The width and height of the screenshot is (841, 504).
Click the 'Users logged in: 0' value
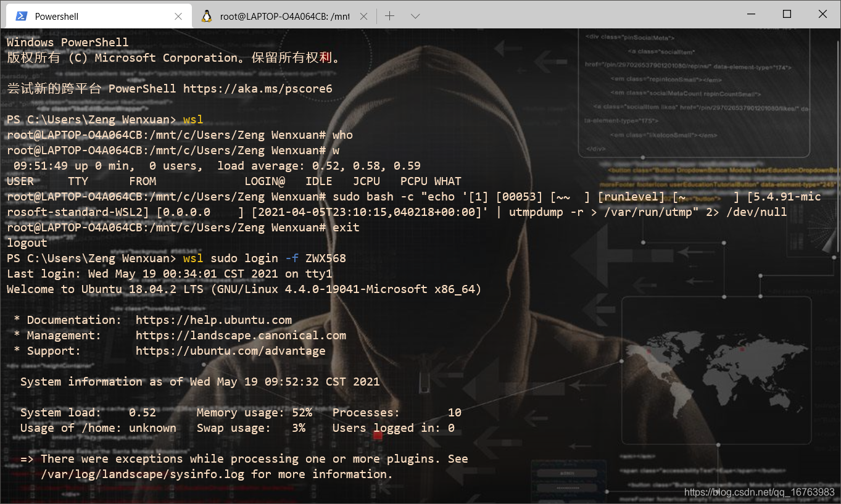[394, 428]
